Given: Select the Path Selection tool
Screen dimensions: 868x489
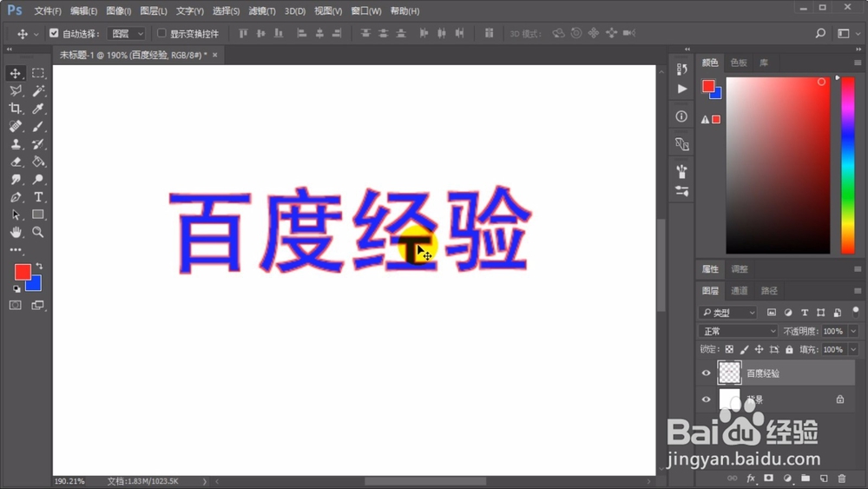Looking at the screenshot, I should [x=15, y=215].
